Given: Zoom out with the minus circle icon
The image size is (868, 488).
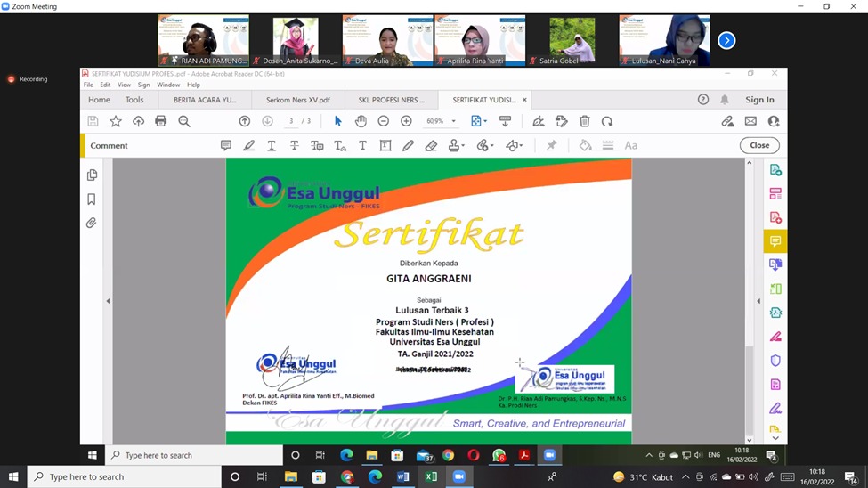Looking at the screenshot, I should tap(383, 121).
